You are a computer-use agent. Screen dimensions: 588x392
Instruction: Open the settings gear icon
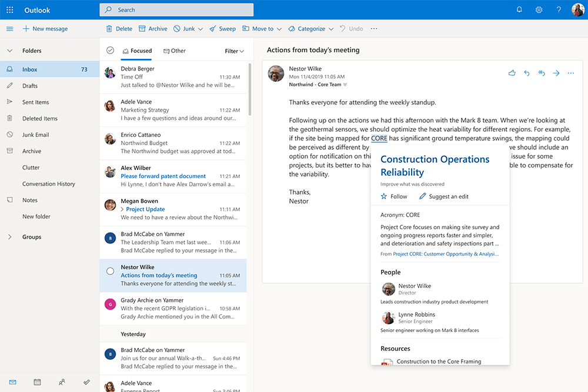539,10
